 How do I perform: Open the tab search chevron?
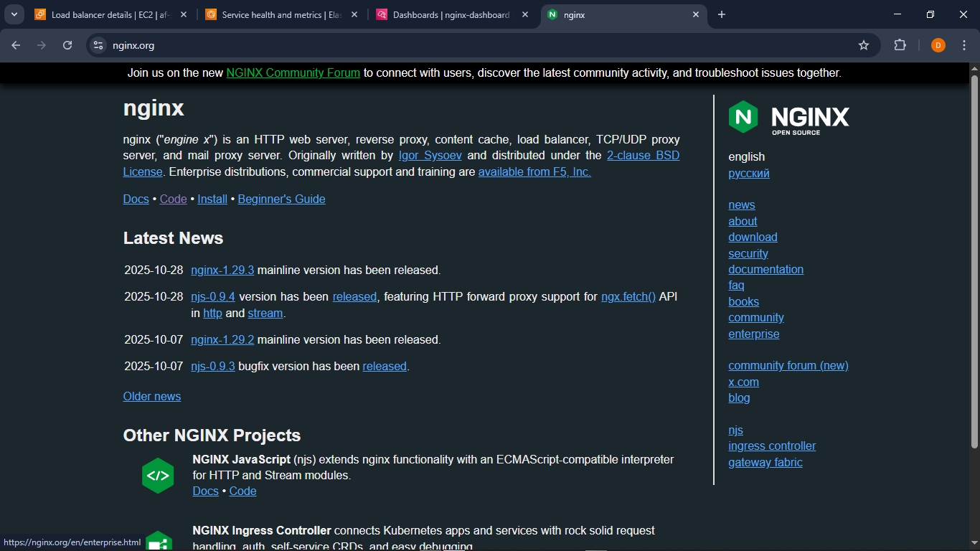click(14, 14)
